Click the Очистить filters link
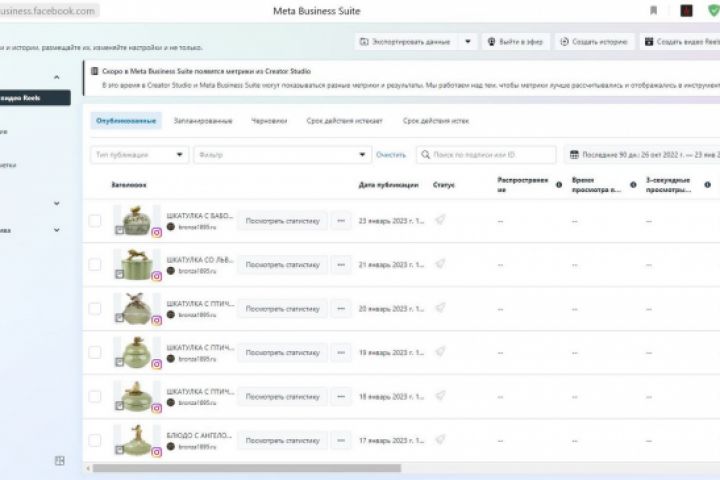Image resolution: width=720 pixels, height=480 pixels. [391, 155]
